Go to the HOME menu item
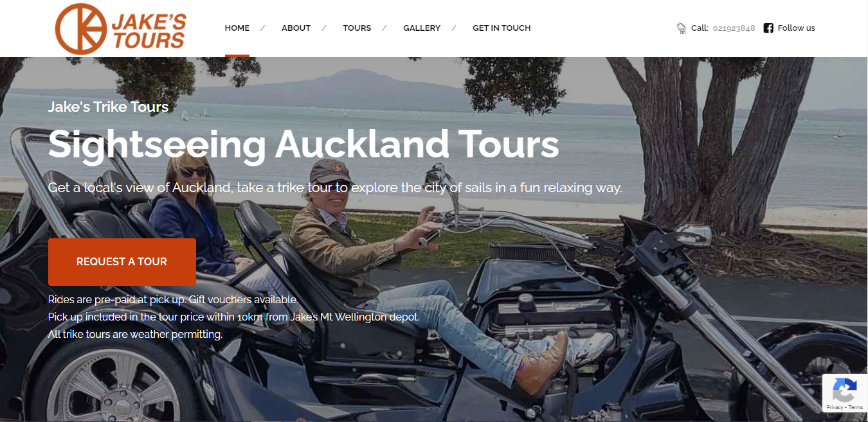The width and height of the screenshot is (868, 422). click(x=237, y=28)
